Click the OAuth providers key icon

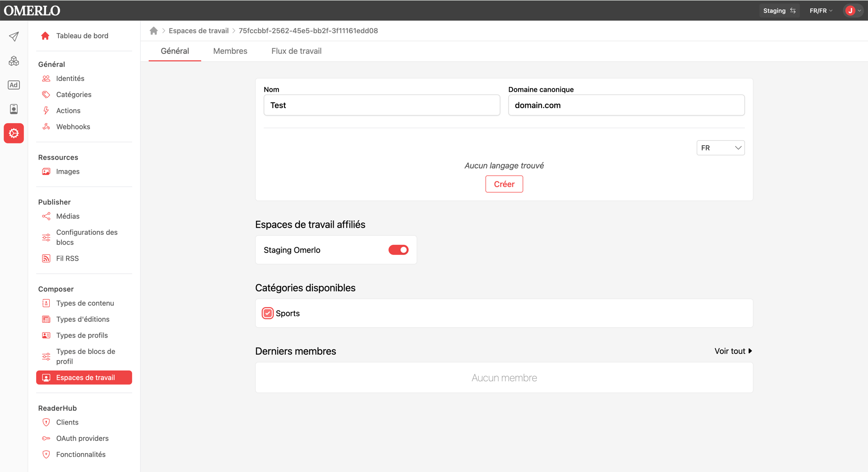(46, 439)
